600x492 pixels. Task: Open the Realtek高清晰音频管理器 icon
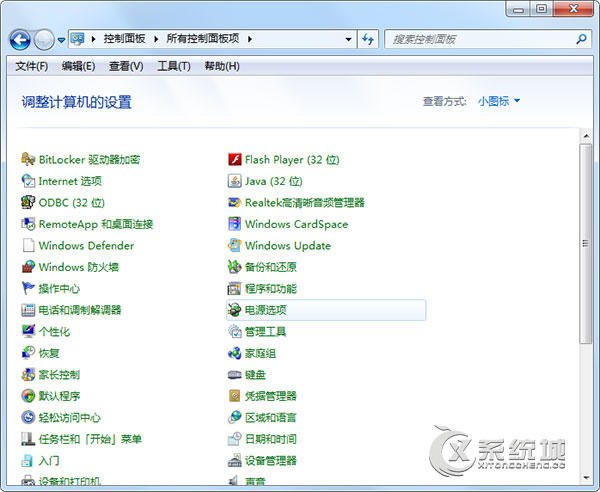[x=235, y=202]
